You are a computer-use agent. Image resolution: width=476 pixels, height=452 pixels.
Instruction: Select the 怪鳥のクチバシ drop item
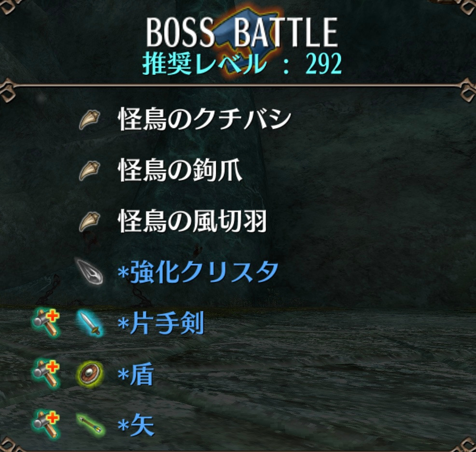[x=205, y=119]
